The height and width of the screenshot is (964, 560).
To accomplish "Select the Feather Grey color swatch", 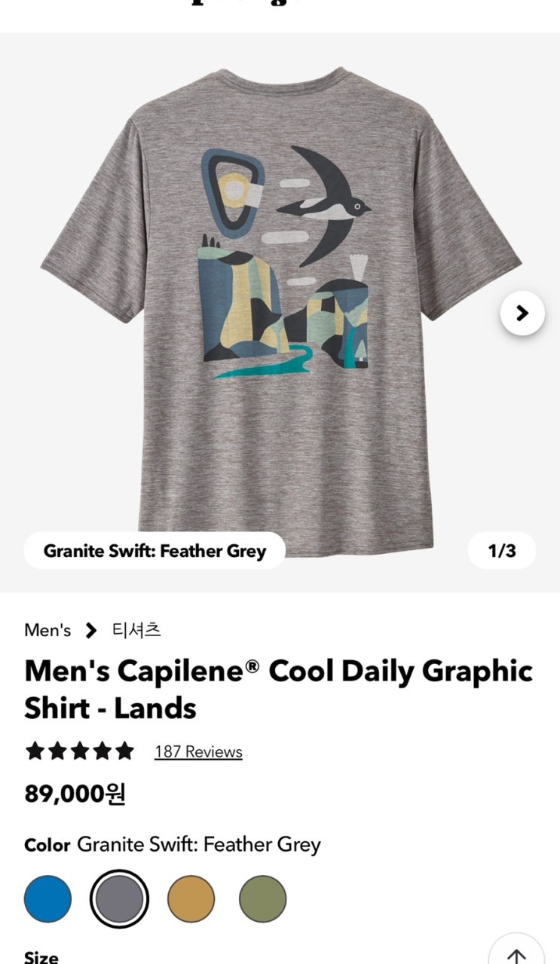I will 119,899.
